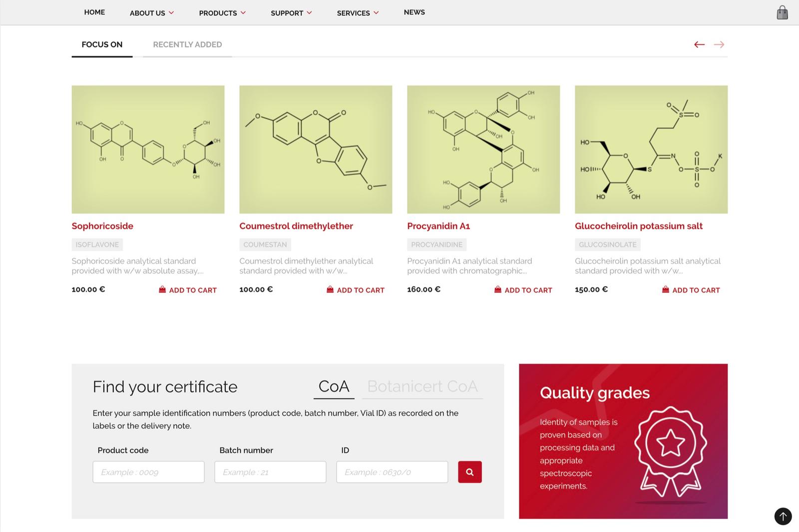Viewport: 799px width, 532px height.
Task: Click the Coumestrol dimethylether 100.00 € price
Action: coord(256,289)
